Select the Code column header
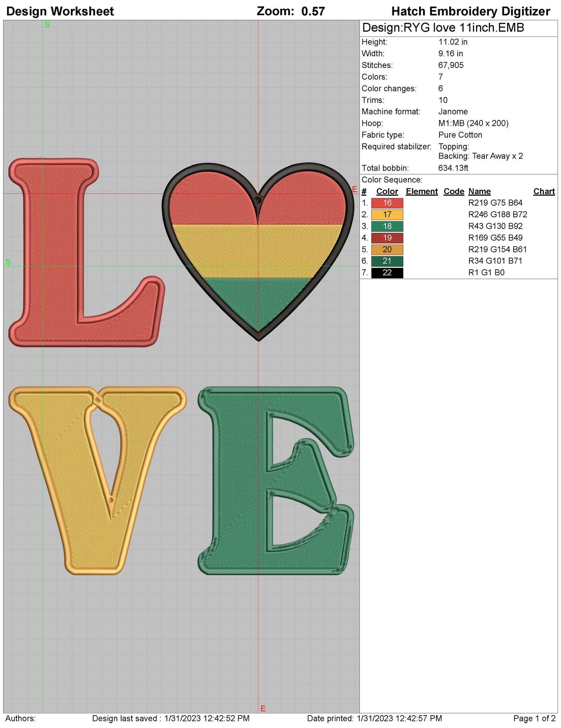This screenshot has height=728, width=561. [453, 191]
